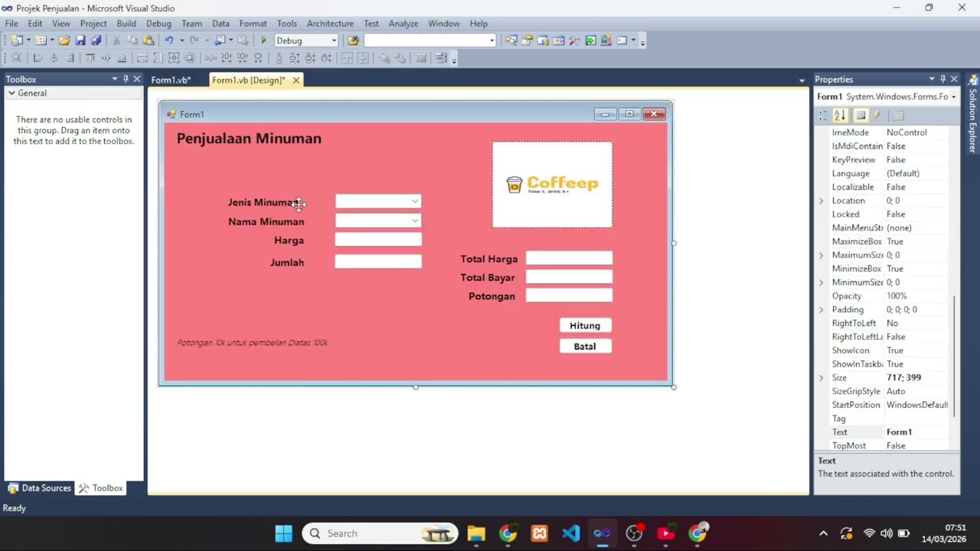Open File Explorer from the taskbar
Image resolution: width=980 pixels, height=551 pixels.
[x=476, y=533]
